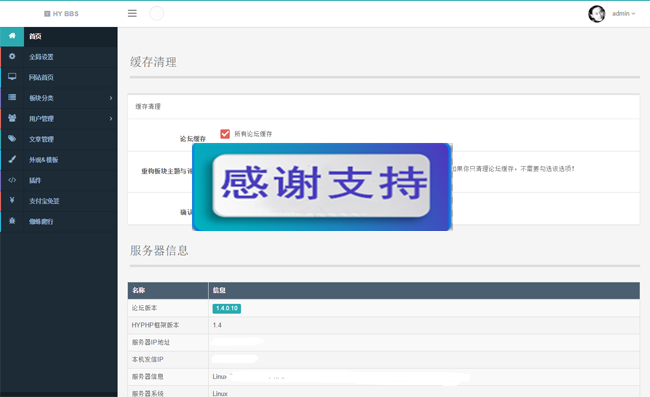Screen dimensions: 650x397
Task: Click the HY BBS logo
Action: pyautogui.click(x=61, y=14)
